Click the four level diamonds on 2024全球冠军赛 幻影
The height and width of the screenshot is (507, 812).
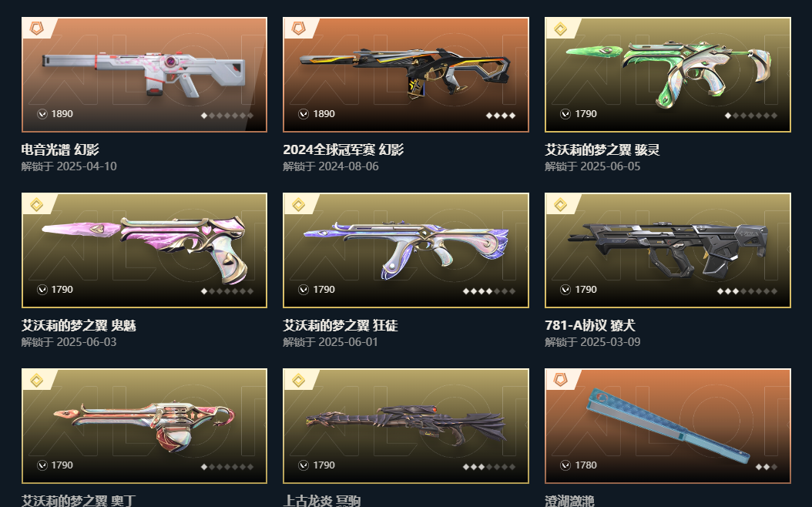click(500, 116)
